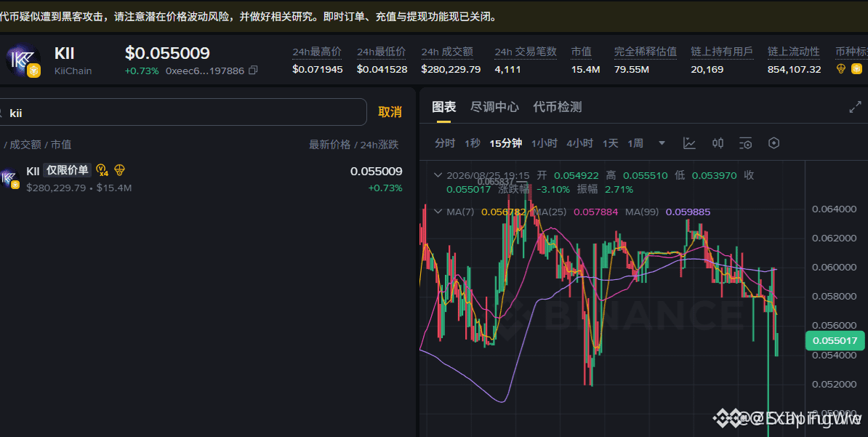Click the green 0.055017 price axis tag
Screen dimensions: 868x437
[836, 340]
